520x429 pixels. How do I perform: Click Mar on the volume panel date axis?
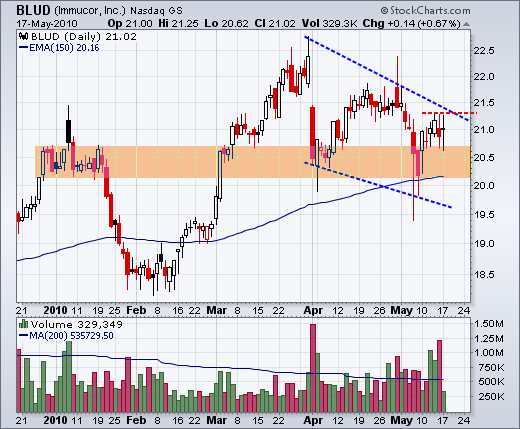217,420
